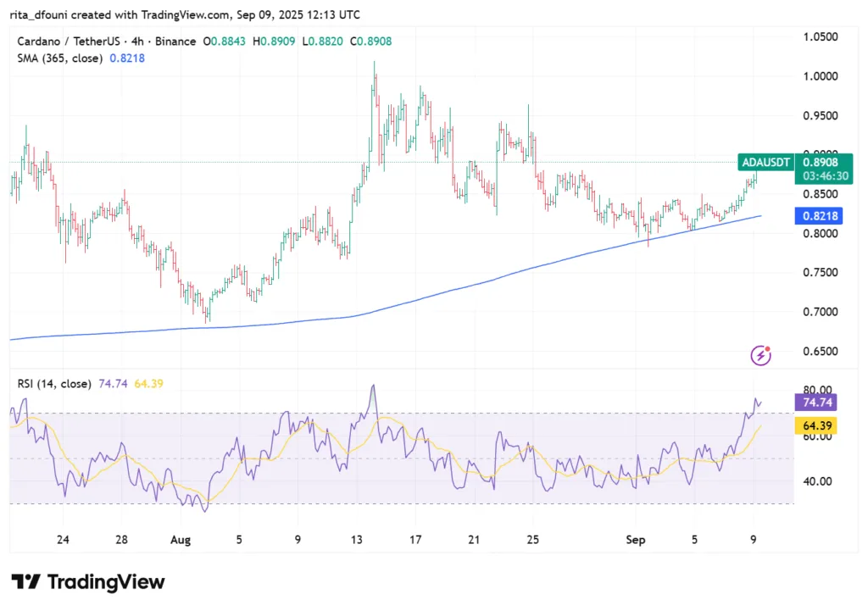Click the Binance exchange label in header
Viewport: 868px width, 611px height.
pyautogui.click(x=175, y=42)
